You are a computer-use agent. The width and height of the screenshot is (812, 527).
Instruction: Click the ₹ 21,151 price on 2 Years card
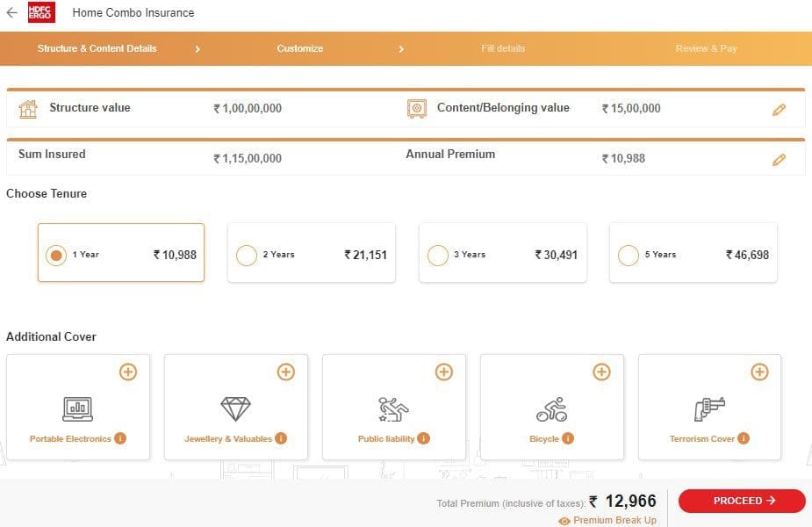point(365,255)
